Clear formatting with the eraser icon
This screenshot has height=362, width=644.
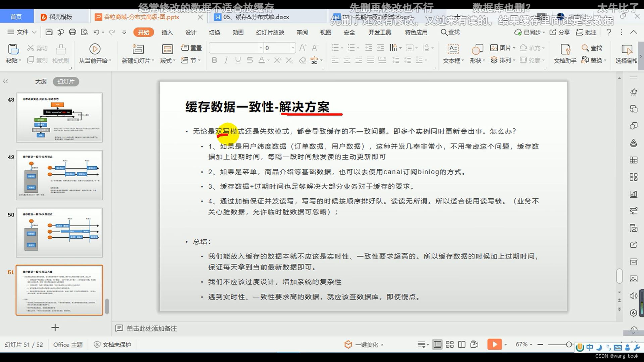303,60
